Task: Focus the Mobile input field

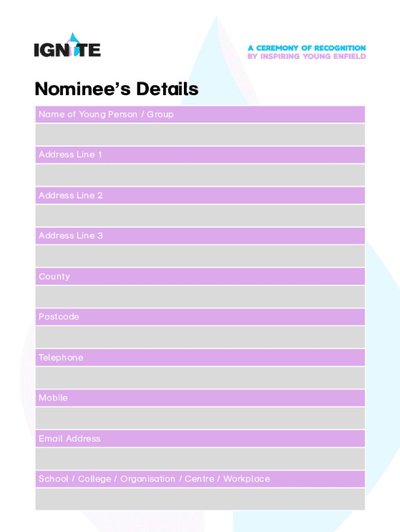Action: pos(200,418)
